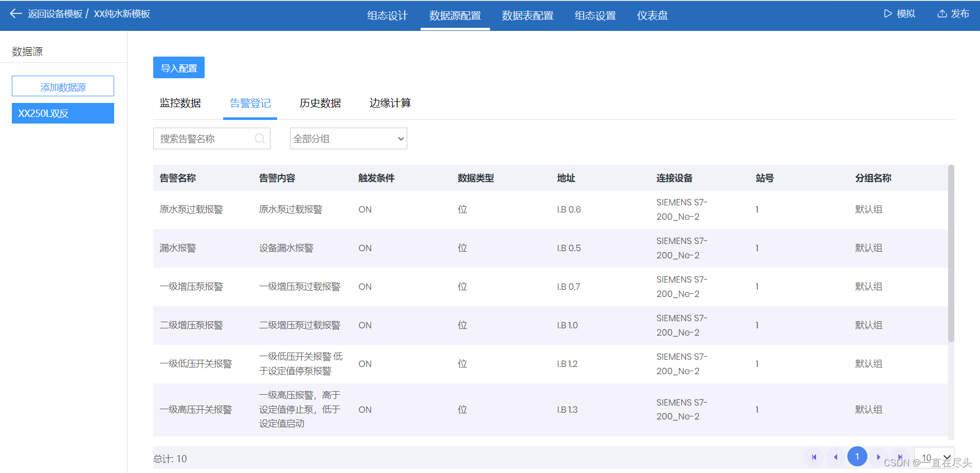Viewport: 980px width, 473px height.
Task: Focus the 搜索告警名称 search field
Action: [212, 138]
